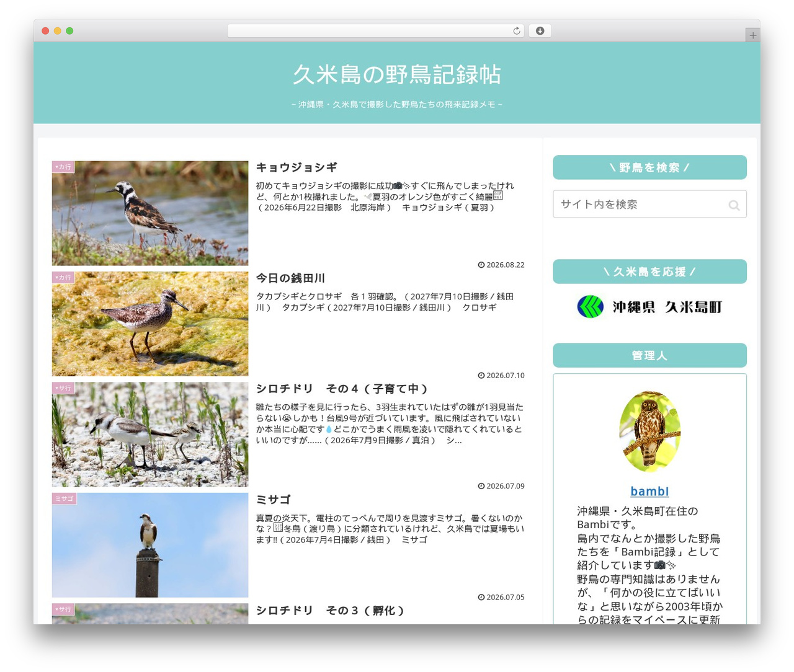Click the bambi author name link
The width and height of the screenshot is (794, 672).
[649, 491]
